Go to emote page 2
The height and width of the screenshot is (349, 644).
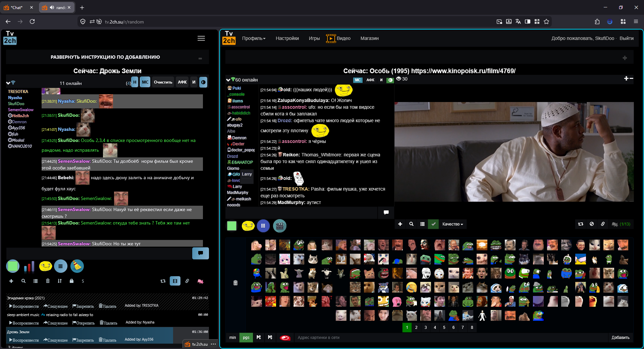pos(416,328)
